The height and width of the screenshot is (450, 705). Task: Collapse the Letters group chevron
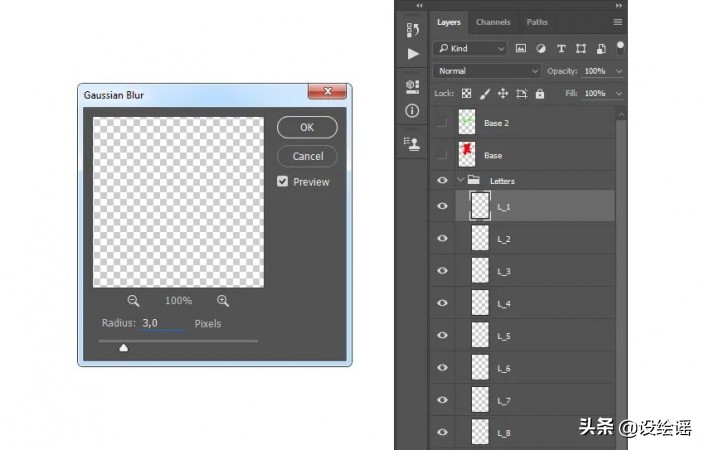(460, 180)
